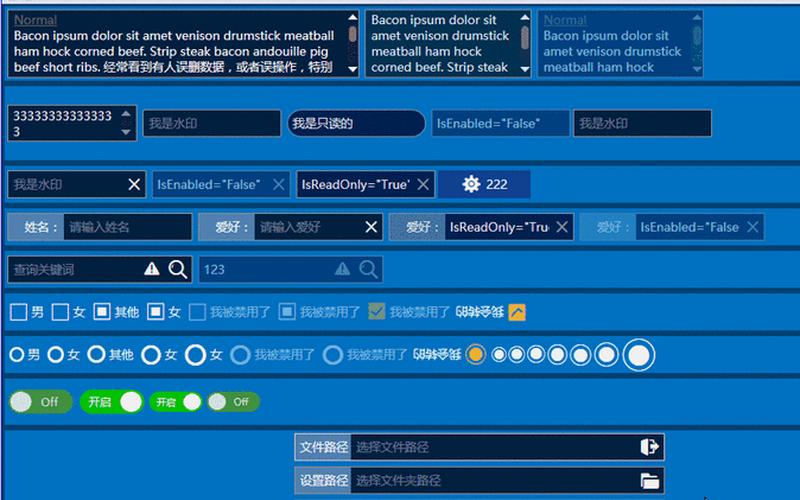Focus the 我是水印 input beside the 33333333333333 box
The width and height of the screenshot is (800, 500).
pos(212,123)
